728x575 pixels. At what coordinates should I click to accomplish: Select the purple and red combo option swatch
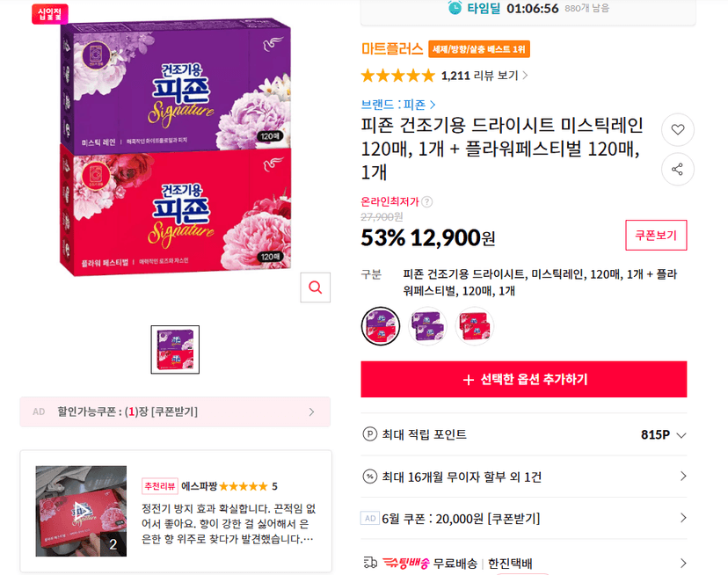point(380,326)
